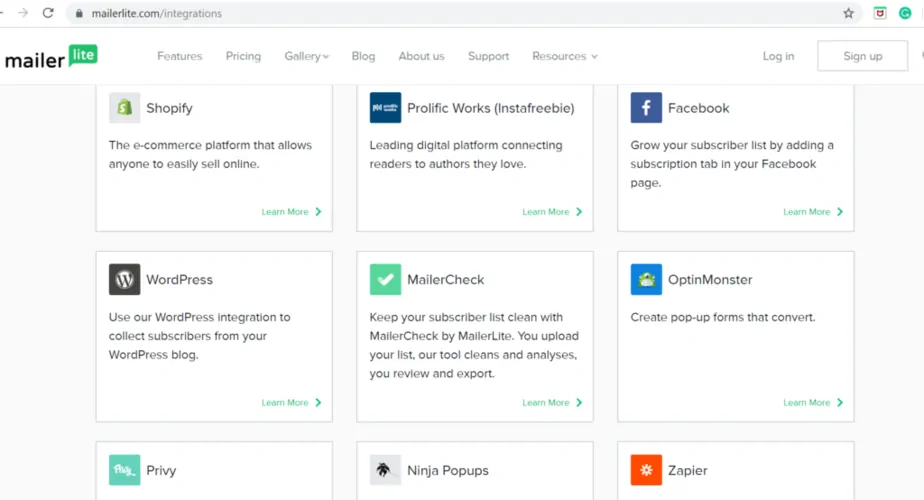924x500 pixels.
Task: Learn more about MailerCheck
Action: tap(546, 403)
